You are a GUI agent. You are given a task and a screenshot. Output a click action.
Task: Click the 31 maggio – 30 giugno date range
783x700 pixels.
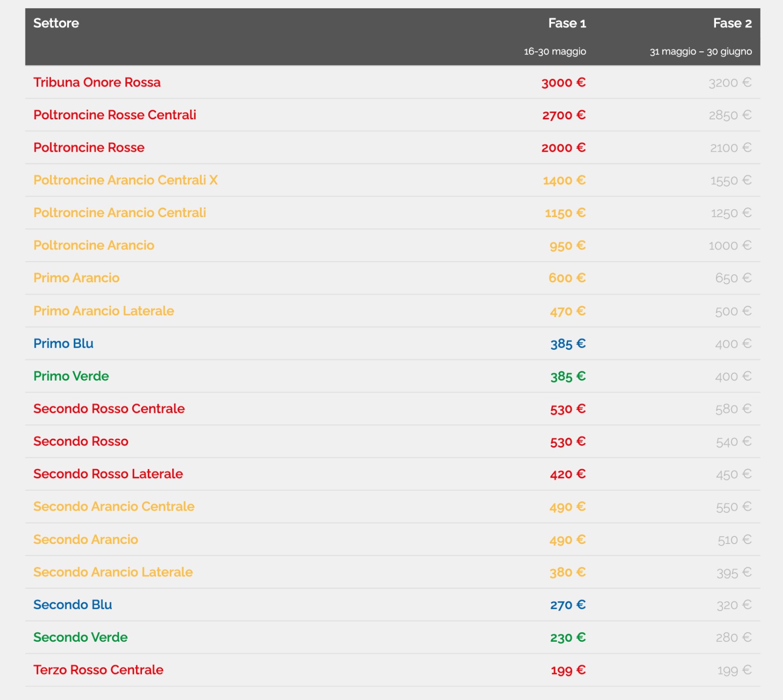pos(700,51)
